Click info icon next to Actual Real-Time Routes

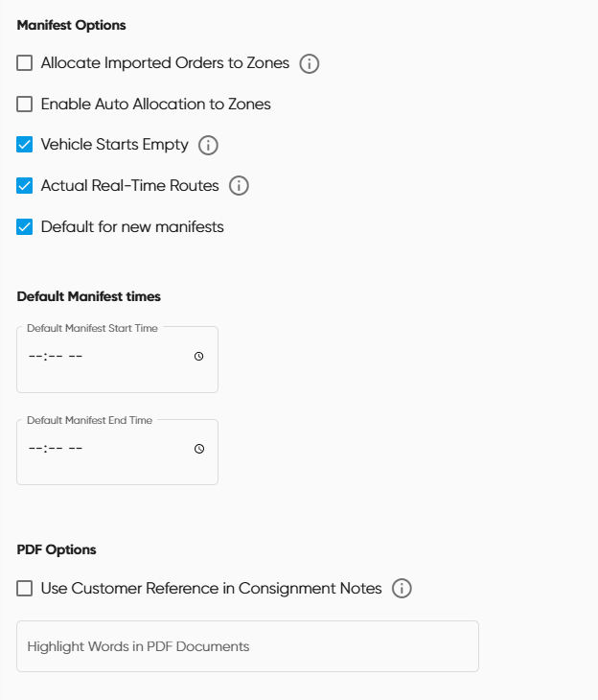coord(239,186)
